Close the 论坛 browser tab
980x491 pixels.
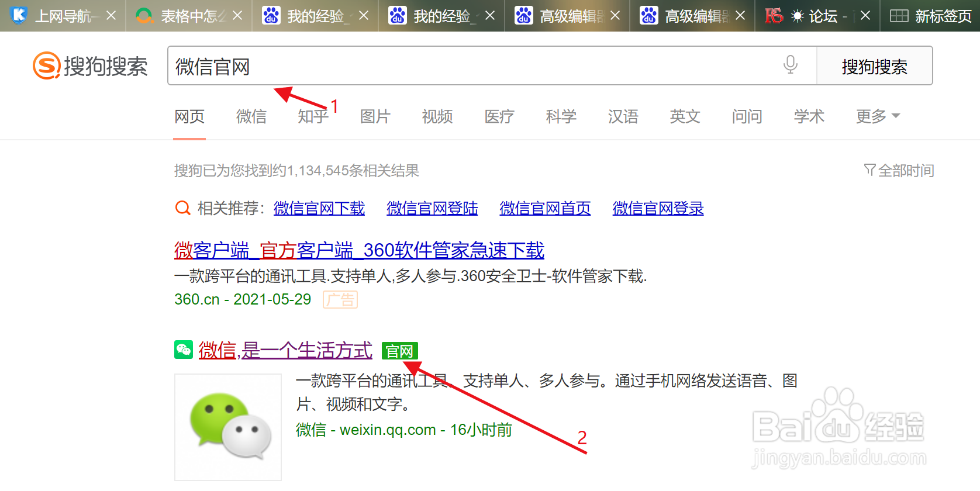pos(865,15)
